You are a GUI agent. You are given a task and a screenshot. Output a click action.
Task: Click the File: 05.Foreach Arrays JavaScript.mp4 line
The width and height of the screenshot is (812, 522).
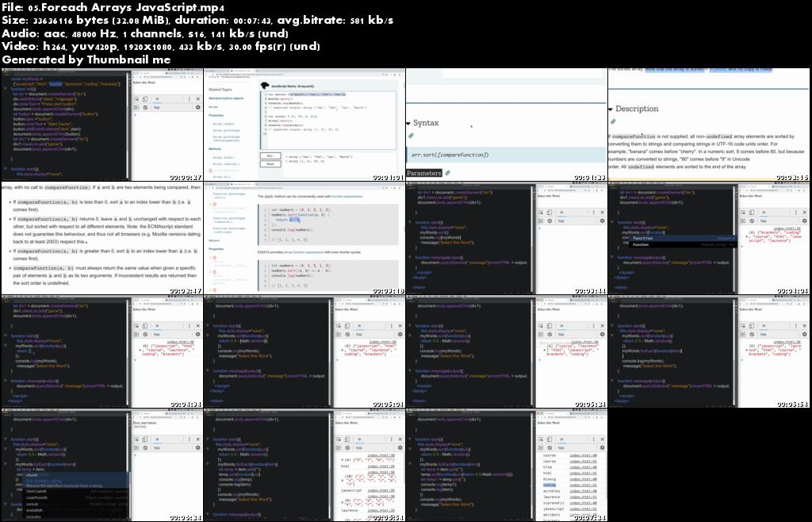tap(113, 8)
